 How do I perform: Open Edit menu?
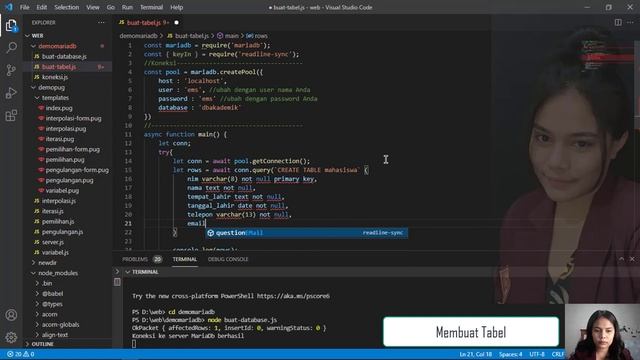pos(42,7)
